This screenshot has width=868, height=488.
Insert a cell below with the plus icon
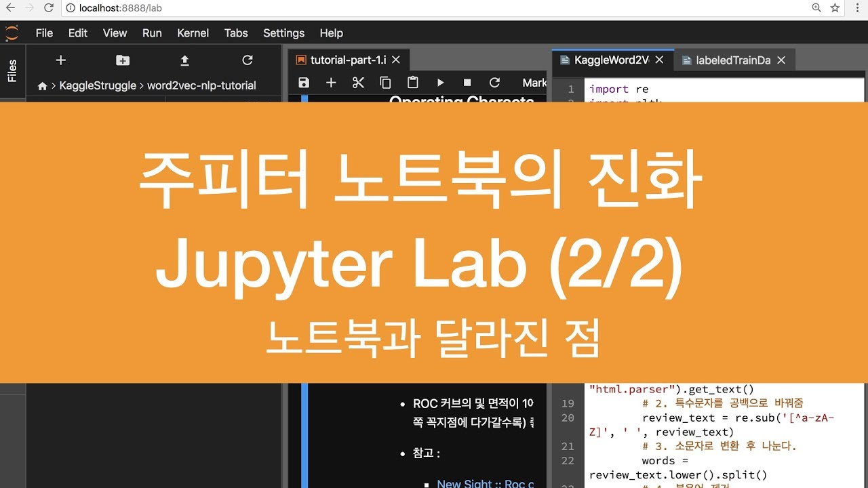coord(331,83)
